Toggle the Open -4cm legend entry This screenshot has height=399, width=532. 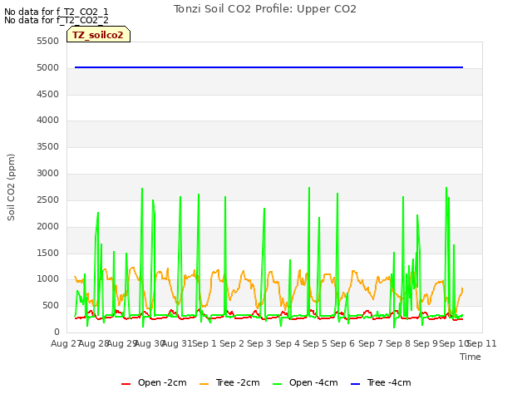[x=305, y=382]
